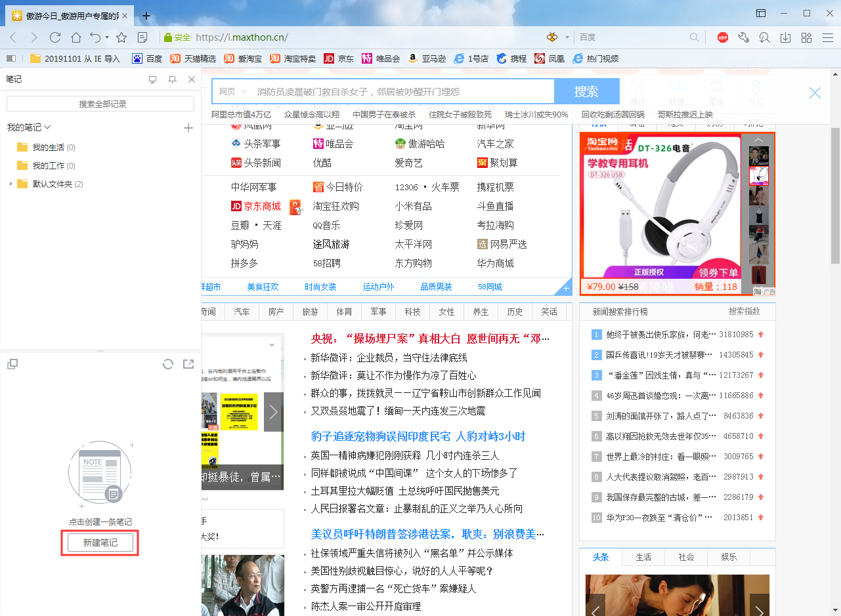
Task: Open the download manager icon
Action: click(x=786, y=37)
